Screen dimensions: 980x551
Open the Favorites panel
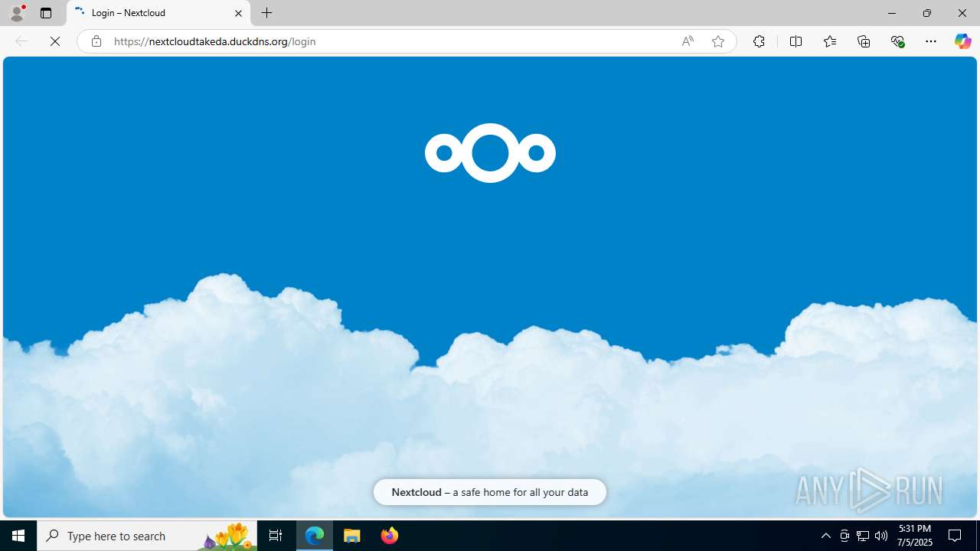[829, 41]
